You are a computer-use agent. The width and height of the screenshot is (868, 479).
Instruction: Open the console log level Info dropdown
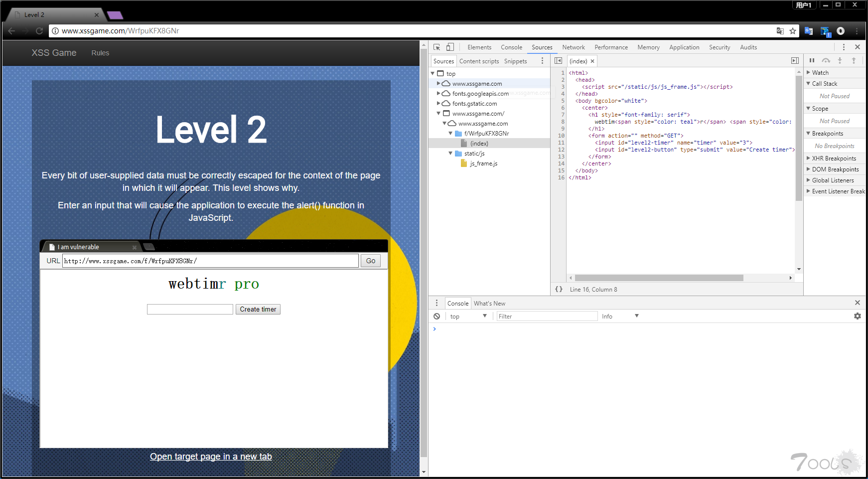coord(620,316)
